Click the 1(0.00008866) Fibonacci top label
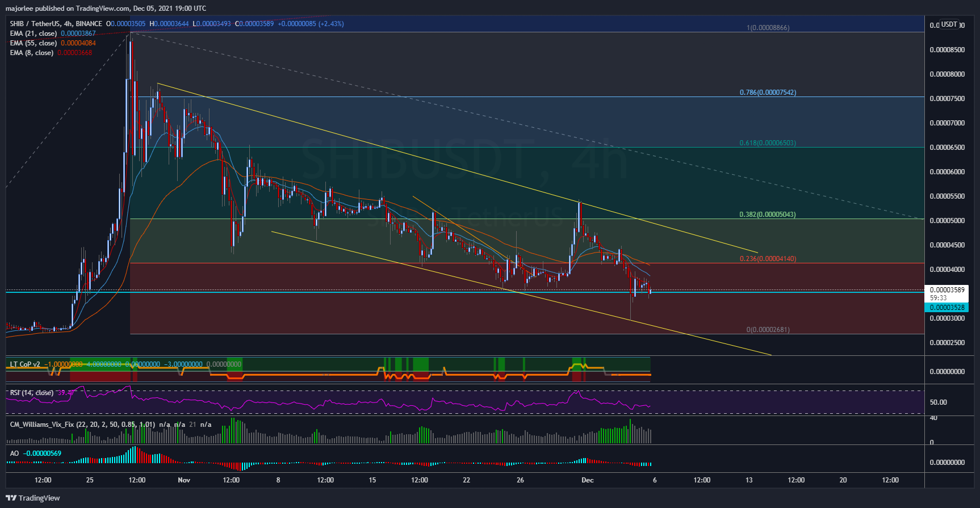980x508 pixels. (768, 28)
